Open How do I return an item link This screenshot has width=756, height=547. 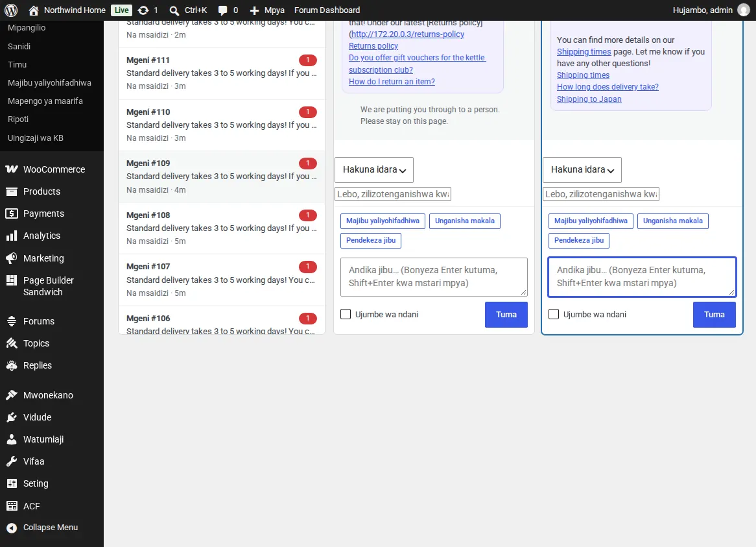pos(392,82)
